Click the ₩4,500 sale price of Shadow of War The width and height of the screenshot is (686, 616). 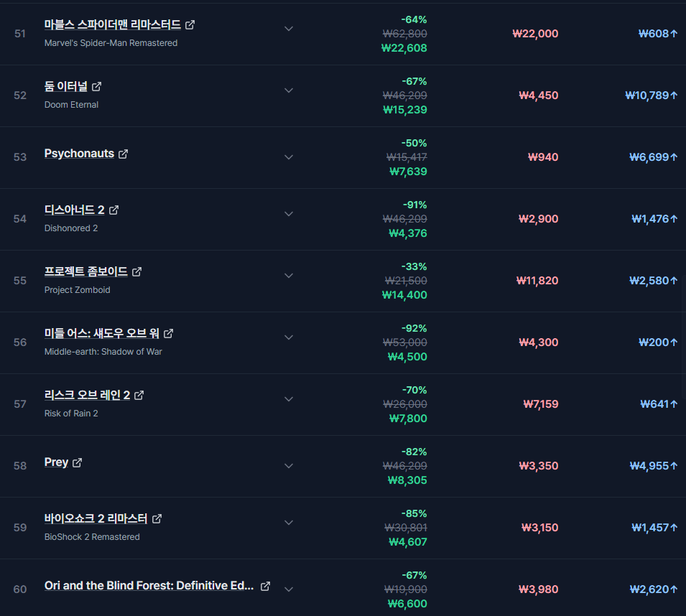(407, 357)
